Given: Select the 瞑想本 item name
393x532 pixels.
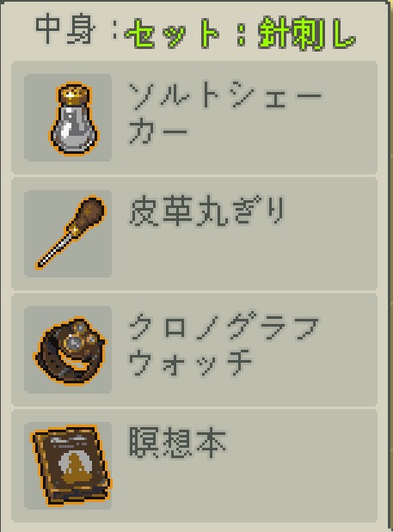Looking at the screenshot, I should click(x=177, y=442).
